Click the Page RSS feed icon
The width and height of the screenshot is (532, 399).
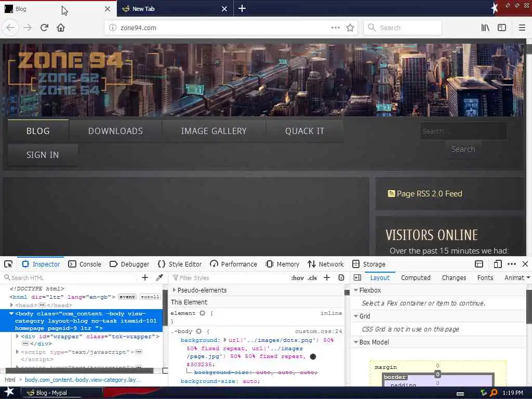pos(391,193)
